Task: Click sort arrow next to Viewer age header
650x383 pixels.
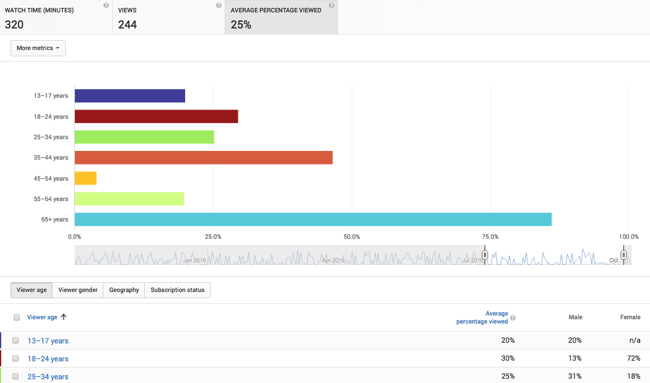Action: click(63, 317)
